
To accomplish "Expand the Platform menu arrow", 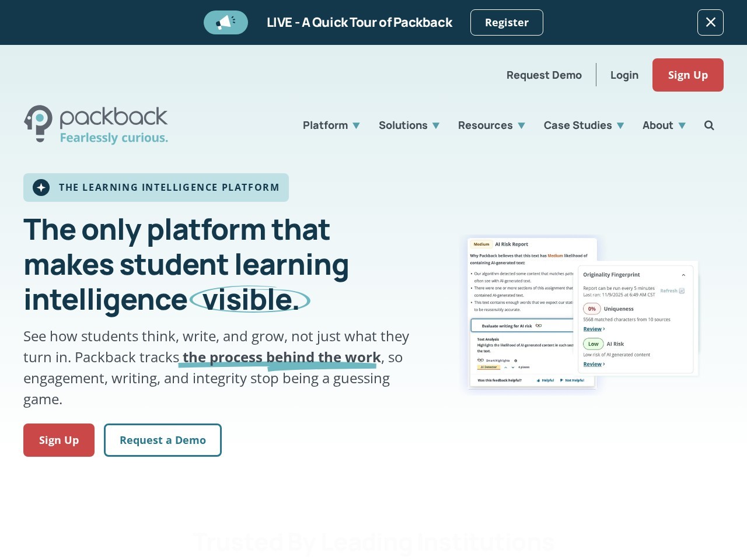I will (356, 125).
